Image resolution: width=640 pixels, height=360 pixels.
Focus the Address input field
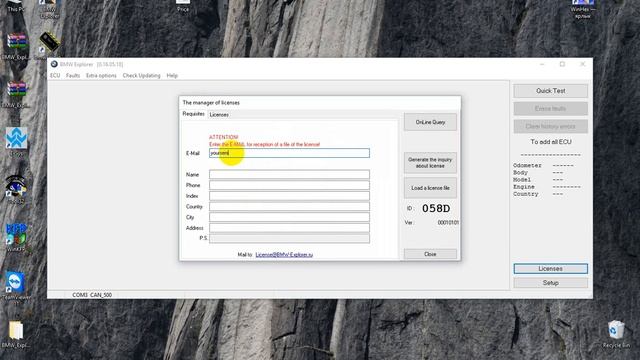(x=289, y=228)
